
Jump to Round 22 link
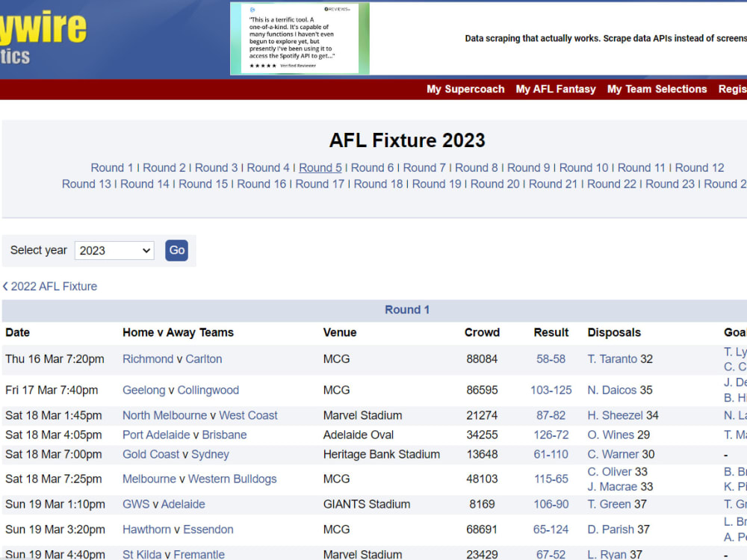612,184
